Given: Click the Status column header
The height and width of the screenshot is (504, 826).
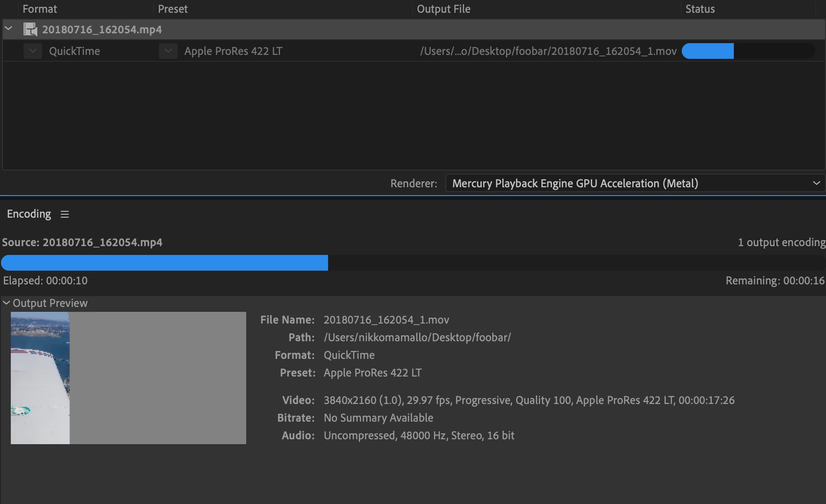Looking at the screenshot, I should tap(700, 9).
